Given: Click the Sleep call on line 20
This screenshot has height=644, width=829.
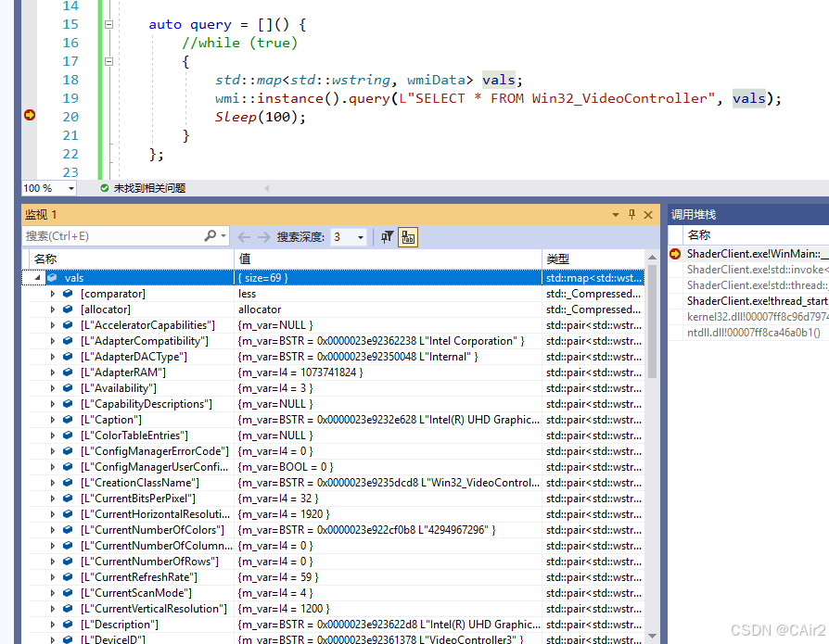Looking at the screenshot, I should pyautogui.click(x=236, y=117).
